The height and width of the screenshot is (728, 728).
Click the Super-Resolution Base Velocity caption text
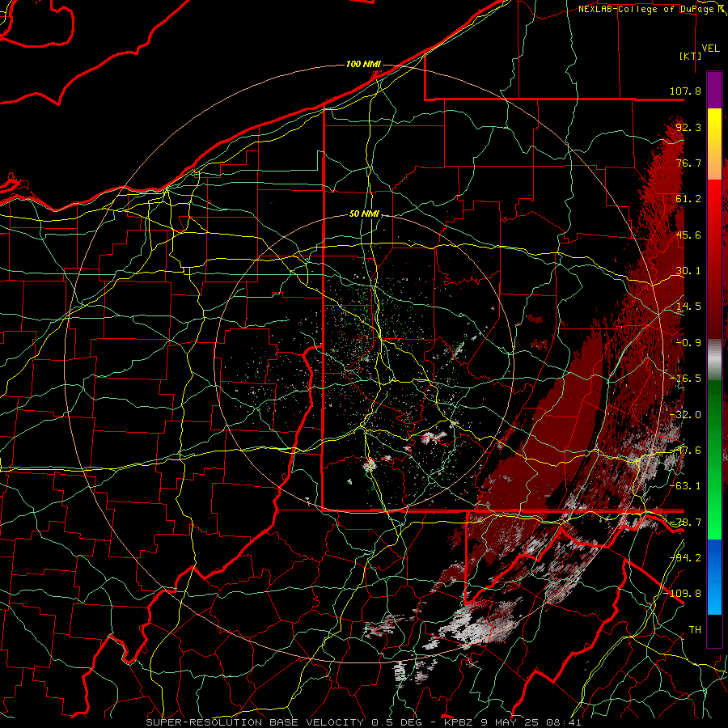click(363, 722)
